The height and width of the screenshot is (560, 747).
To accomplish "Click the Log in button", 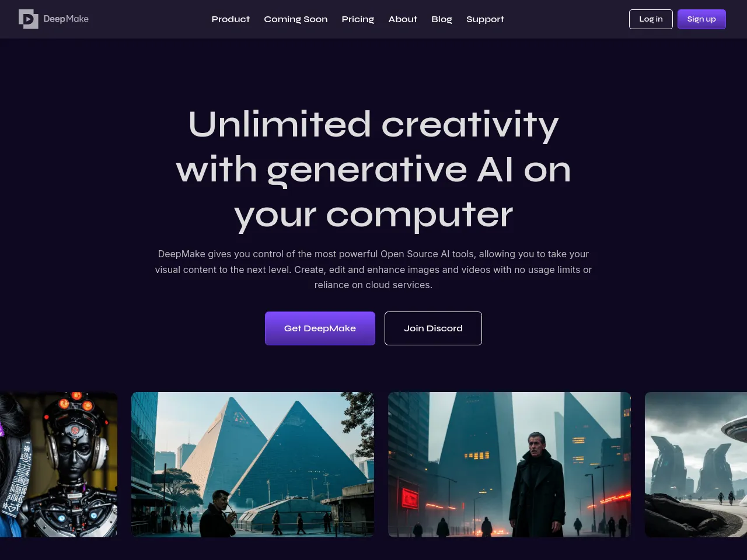I will 651,19.
